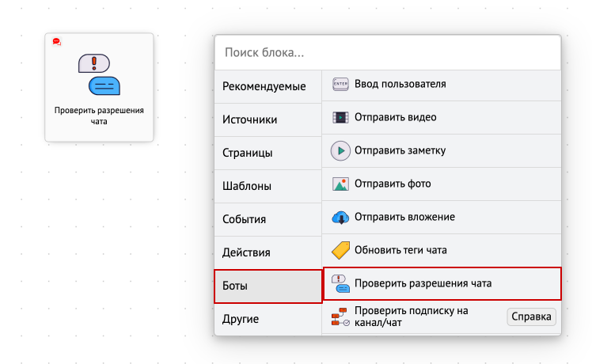Open the Другие category
This screenshot has width=592, height=364.
point(268,319)
